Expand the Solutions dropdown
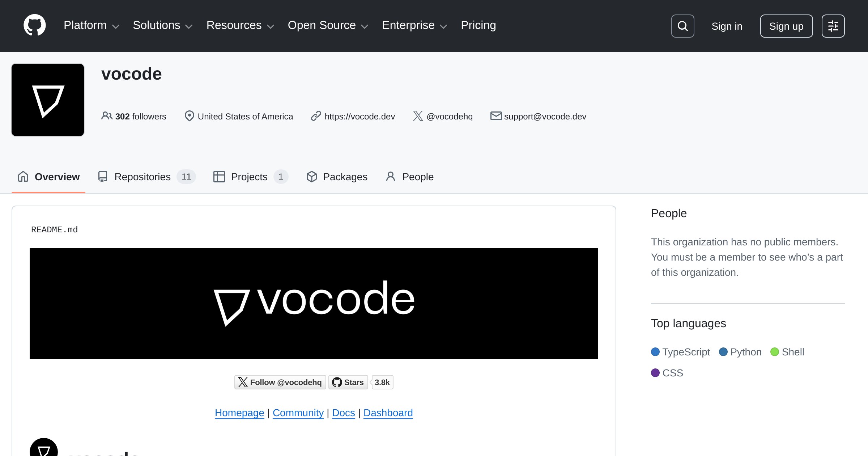This screenshot has width=868, height=456. point(162,25)
